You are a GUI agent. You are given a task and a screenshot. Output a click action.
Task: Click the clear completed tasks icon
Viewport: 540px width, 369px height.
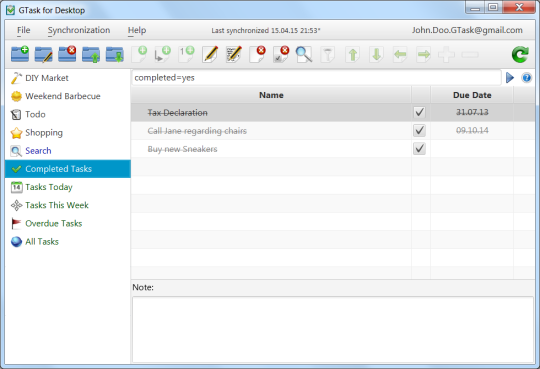pyautogui.click(x=281, y=54)
